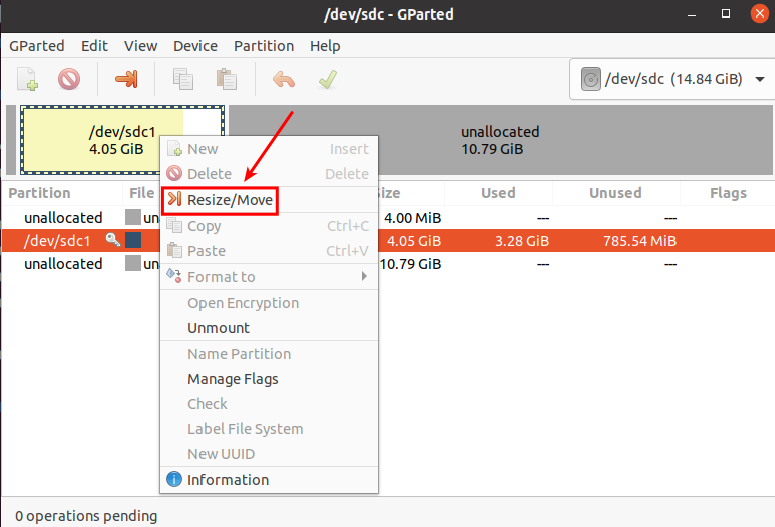Click the Copy partition toolbar icon
The height and width of the screenshot is (527, 775).
tap(182, 79)
